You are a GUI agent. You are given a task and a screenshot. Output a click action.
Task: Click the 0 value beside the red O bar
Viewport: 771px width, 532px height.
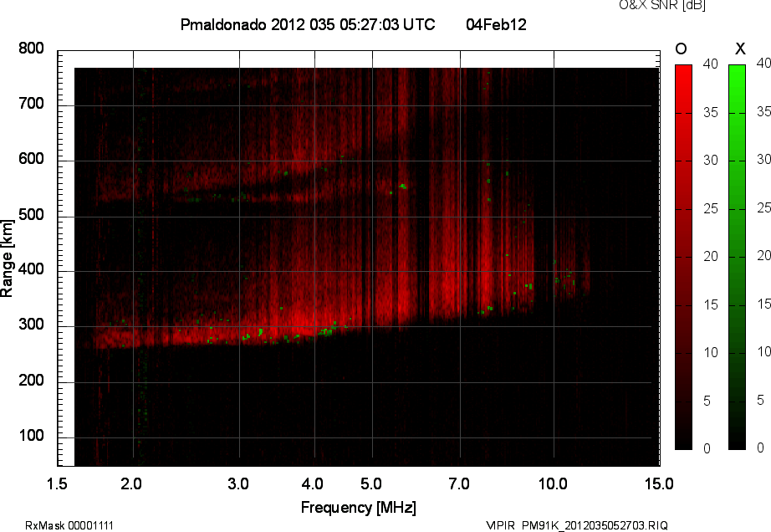click(707, 448)
